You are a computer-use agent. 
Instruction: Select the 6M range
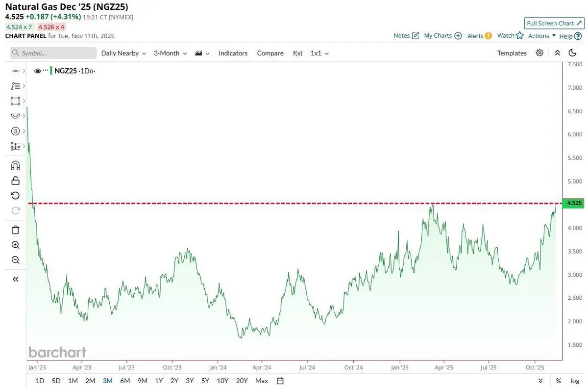coord(125,381)
